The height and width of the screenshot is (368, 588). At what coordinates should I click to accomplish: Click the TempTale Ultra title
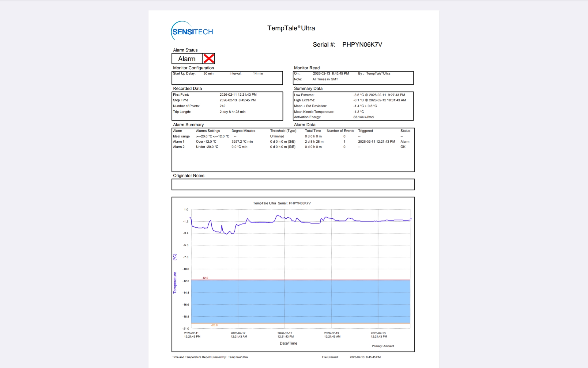(291, 28)
